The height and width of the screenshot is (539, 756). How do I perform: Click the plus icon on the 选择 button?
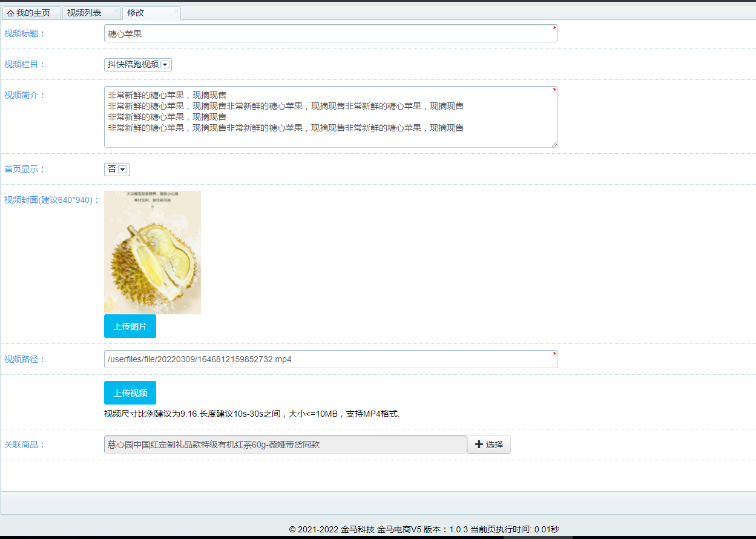(x=478, y=444)
